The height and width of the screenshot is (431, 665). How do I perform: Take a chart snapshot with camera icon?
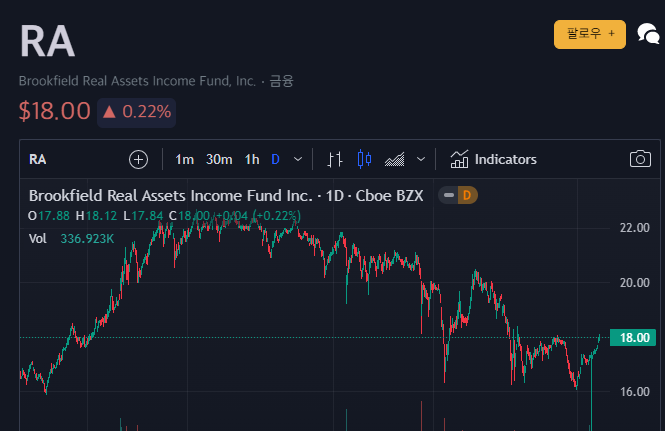(x=640, y=159)
